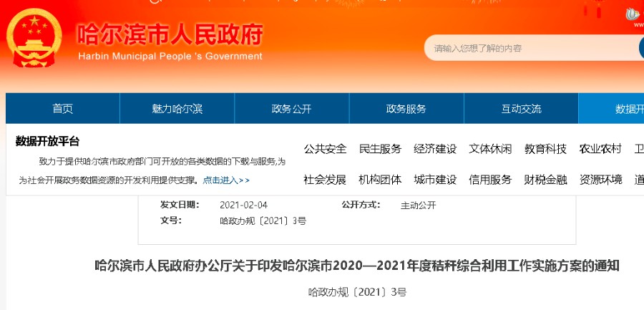Click document number 哈政办规〔2021〕3号 in info box

point(263,221)
